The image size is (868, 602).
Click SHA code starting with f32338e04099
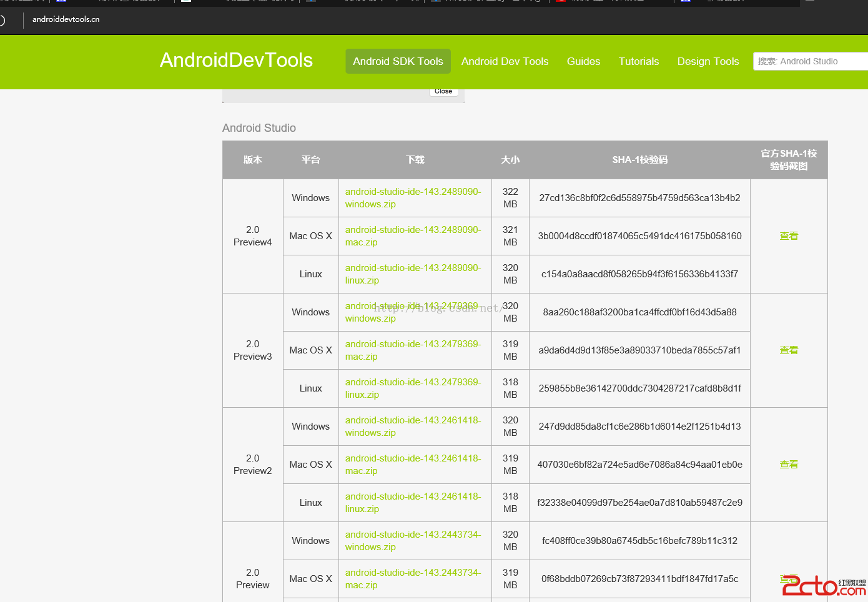tap(639, 503)
